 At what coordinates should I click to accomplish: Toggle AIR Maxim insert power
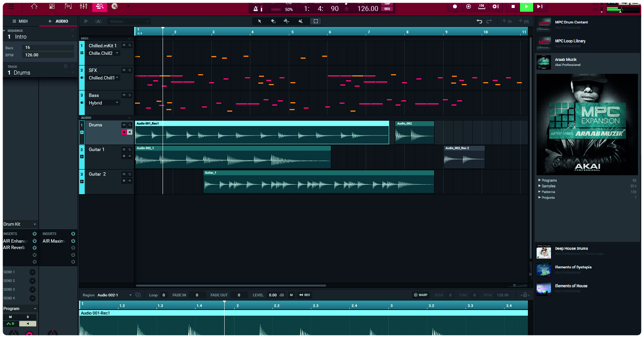(73, 241)
